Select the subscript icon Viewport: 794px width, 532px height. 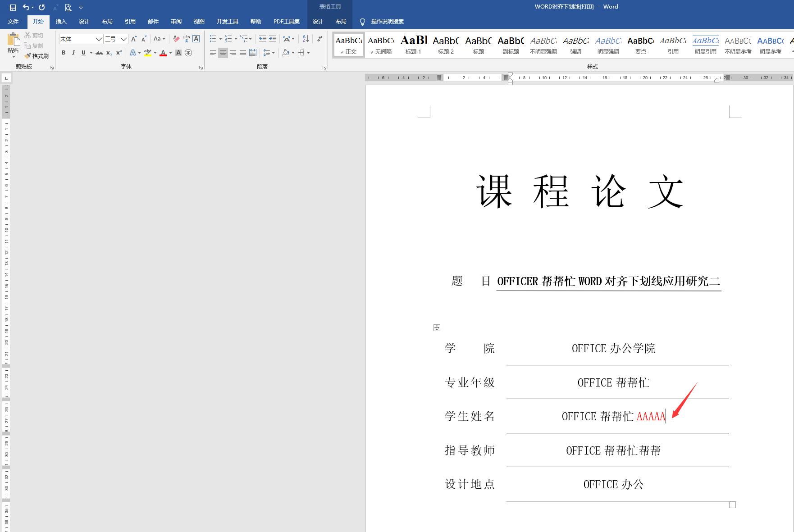(109, 53)
